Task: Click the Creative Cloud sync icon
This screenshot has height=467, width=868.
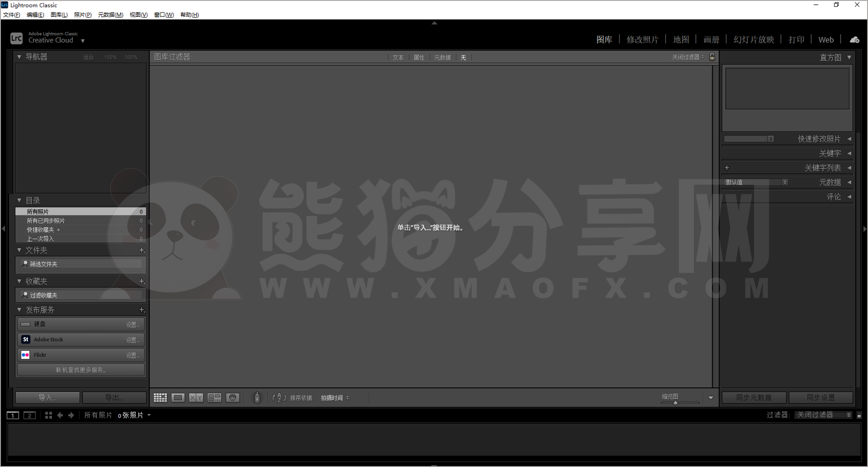Action: (854, 39)
